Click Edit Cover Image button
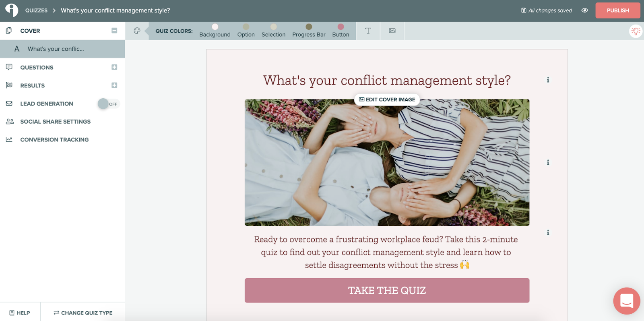 click(x=387, y=99)
